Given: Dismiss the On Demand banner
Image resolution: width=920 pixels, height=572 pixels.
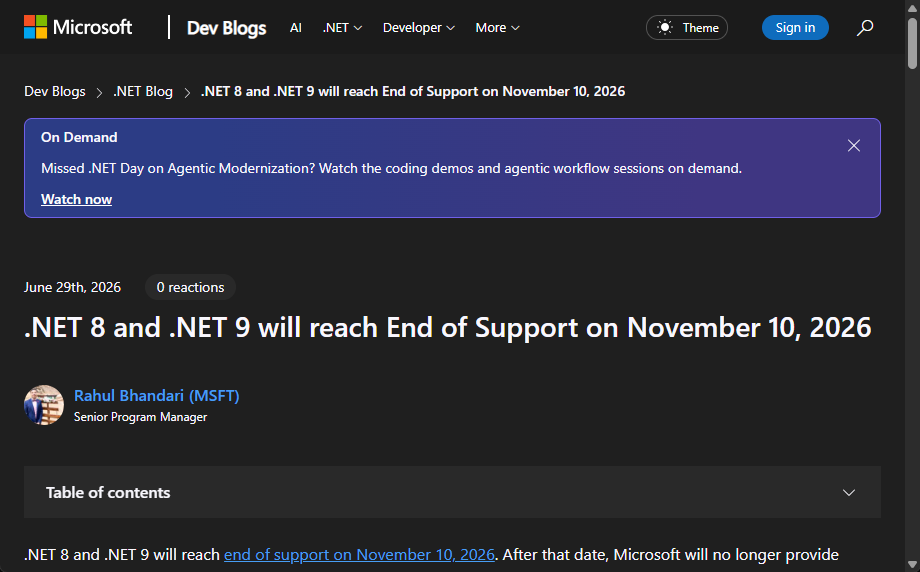Looking at the screenshot, I should click(854, 145).
